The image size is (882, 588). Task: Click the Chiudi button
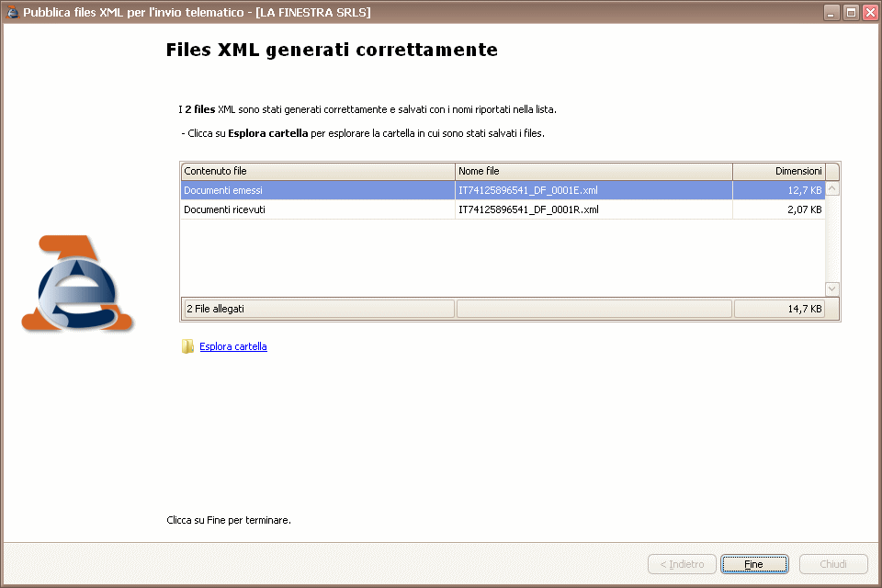(x=833, y=564)
